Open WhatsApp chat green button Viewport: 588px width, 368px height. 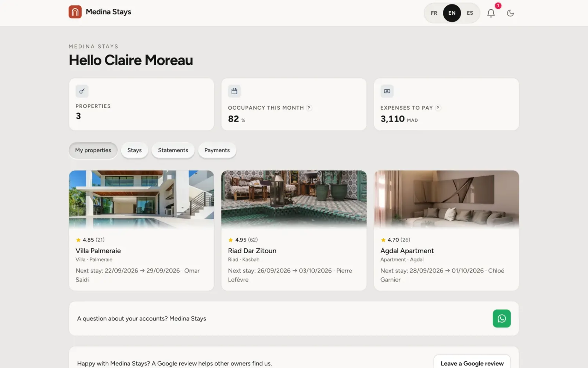(502, 318)
